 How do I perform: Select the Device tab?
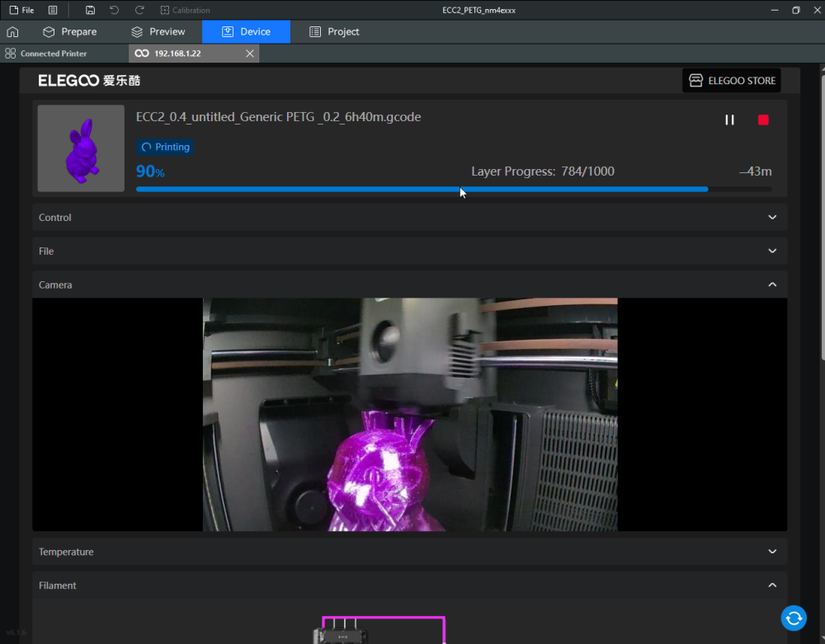pos(246,31)
